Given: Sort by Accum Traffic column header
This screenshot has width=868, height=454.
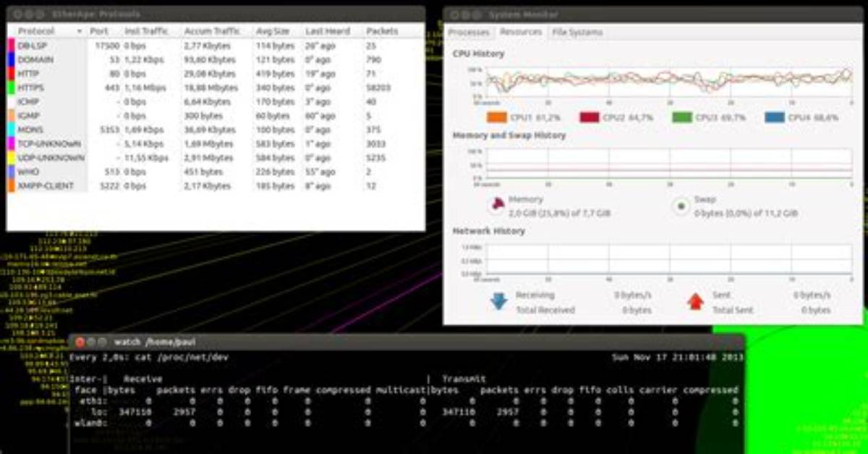Looking at the screenshot, I should (211, 31).
